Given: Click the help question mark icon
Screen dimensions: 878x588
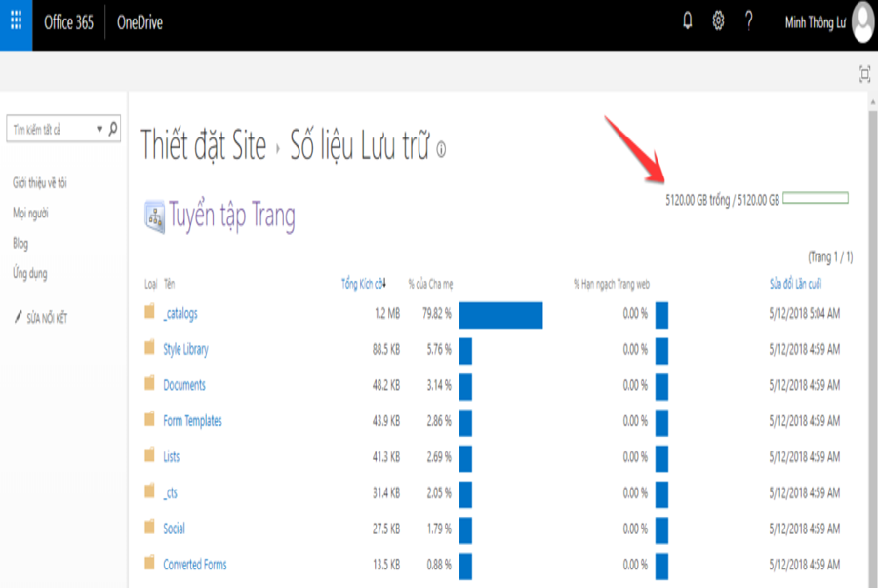Looking at the screenshot, I should click(749, 21).
